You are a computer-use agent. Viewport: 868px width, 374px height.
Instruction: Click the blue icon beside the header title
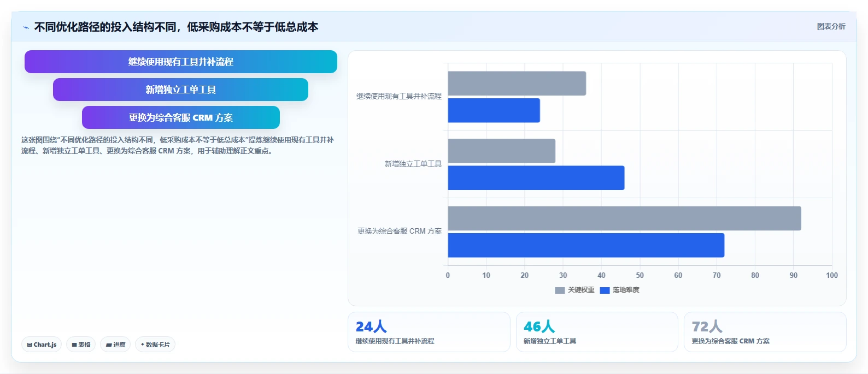click(x=26, y=27)
